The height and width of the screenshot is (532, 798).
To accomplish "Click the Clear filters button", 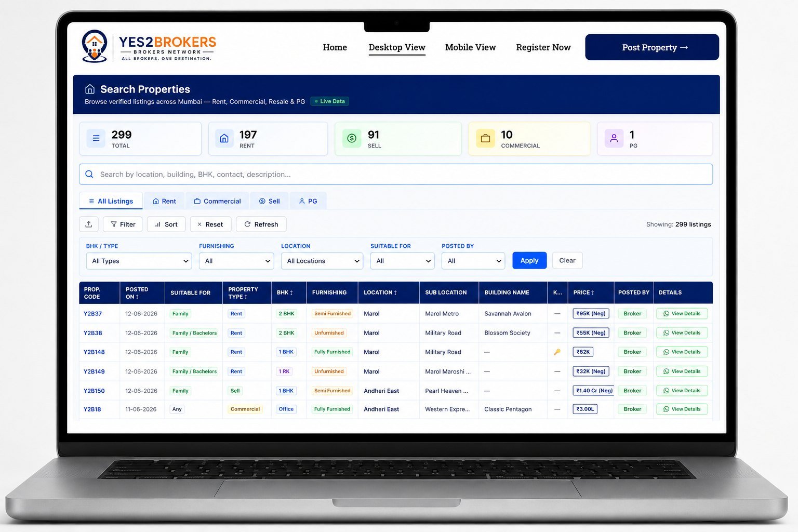I will click(x=567, y=260).
